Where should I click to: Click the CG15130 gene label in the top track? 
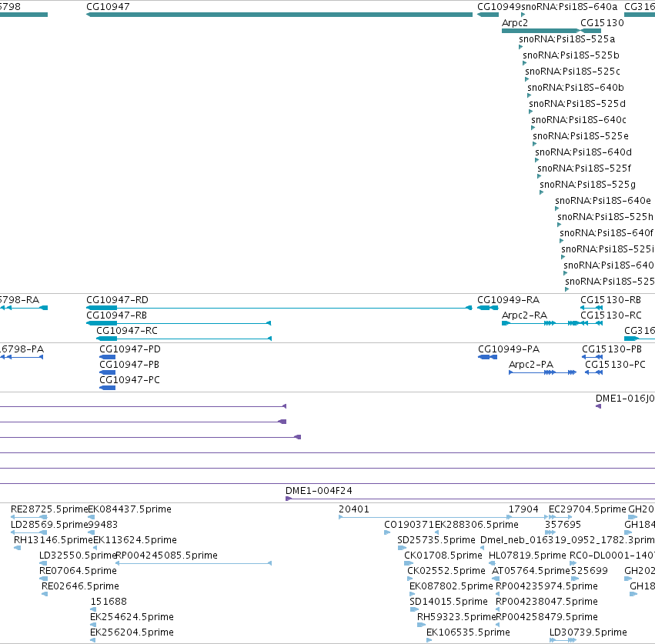[x=602, y=23]
